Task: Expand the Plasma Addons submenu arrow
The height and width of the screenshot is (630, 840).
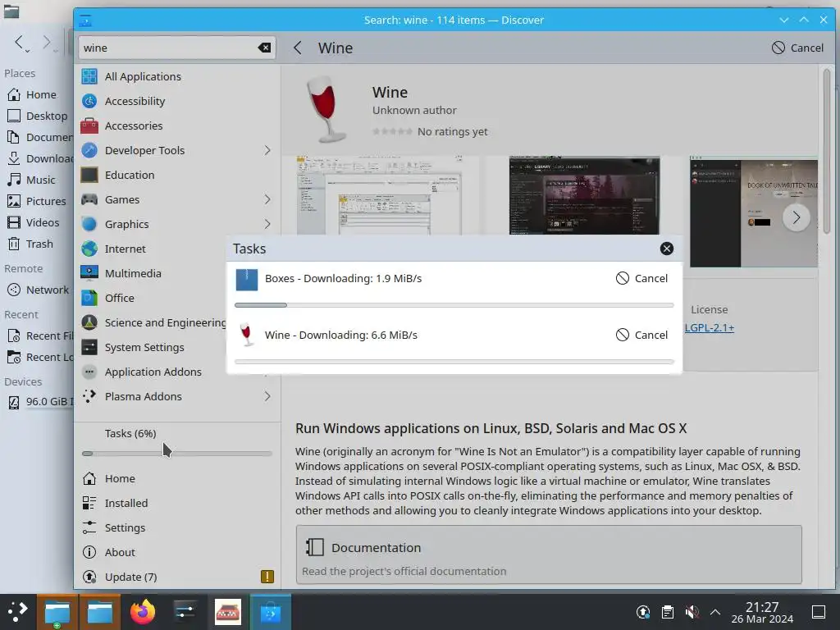Action: [267, 397]
